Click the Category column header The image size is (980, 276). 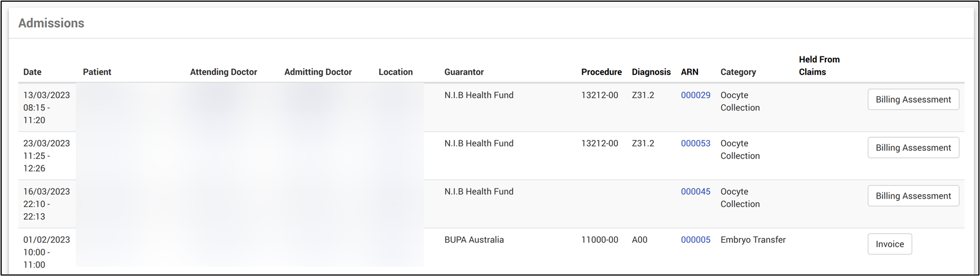coord(738,72)
